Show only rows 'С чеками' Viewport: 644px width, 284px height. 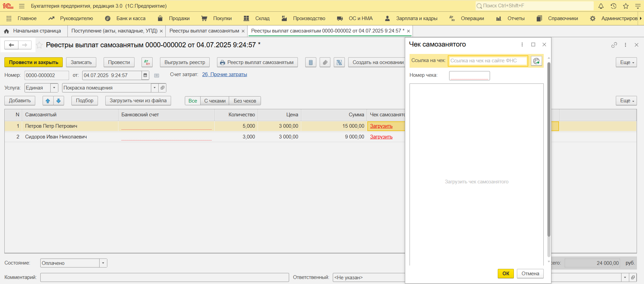(215, 101)
